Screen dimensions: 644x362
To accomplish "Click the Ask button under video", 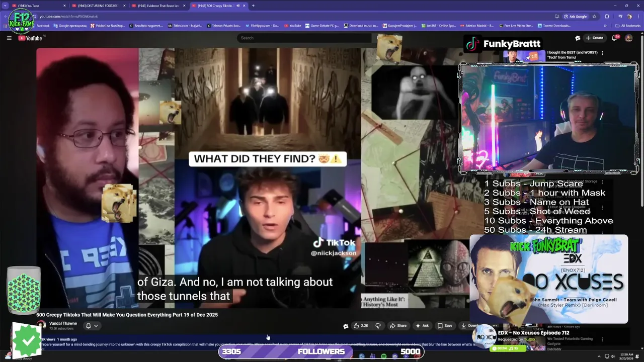I will click(422, 325).
